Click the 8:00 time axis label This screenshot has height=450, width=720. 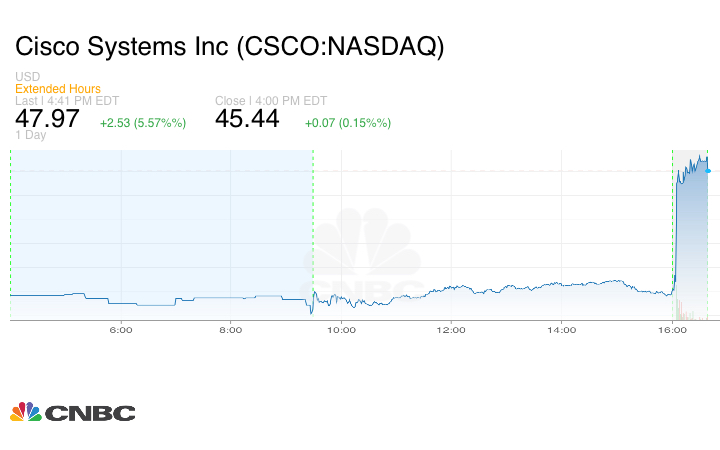(231, 330)
